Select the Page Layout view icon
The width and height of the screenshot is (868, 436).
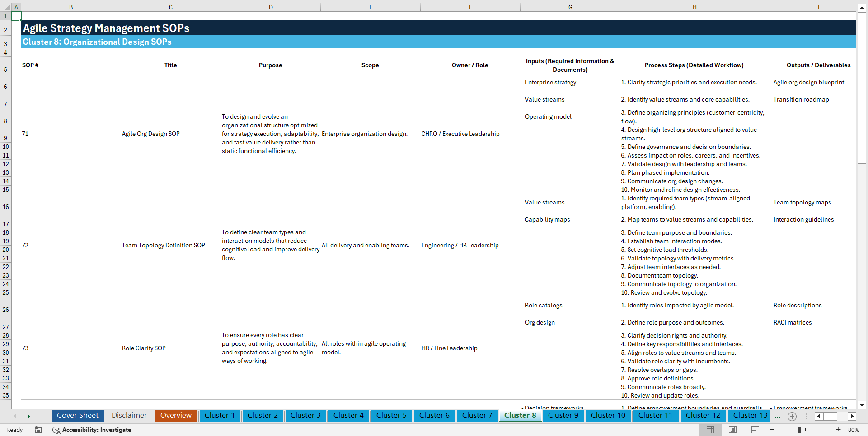coord(732,430)
